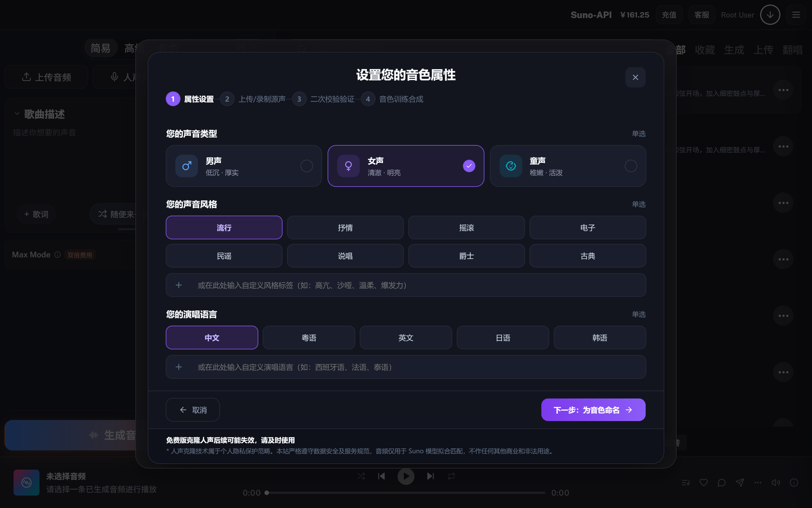
Task: Click the 歌词 add lyrics button
Action: (37, 214)
